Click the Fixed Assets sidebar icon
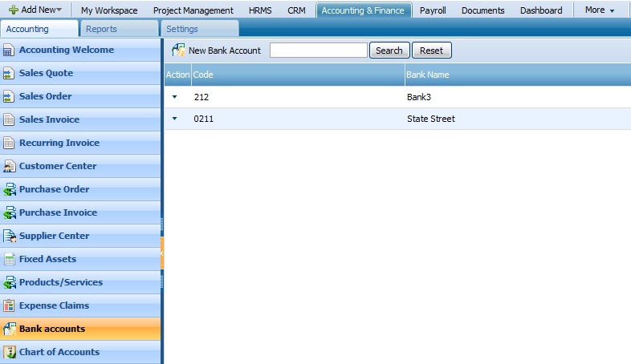This screenshot has width=631, height=364. pos(9,260)
